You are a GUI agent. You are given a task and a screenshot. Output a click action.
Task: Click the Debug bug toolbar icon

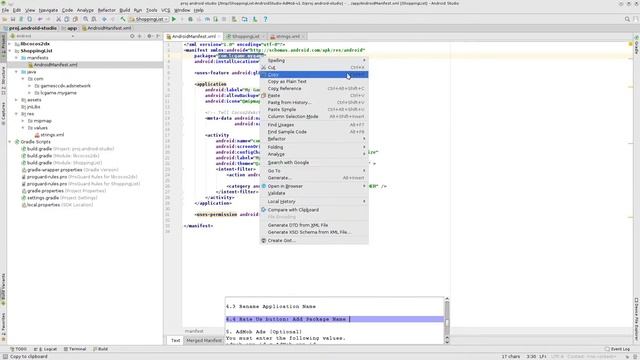tap(190, 19)
